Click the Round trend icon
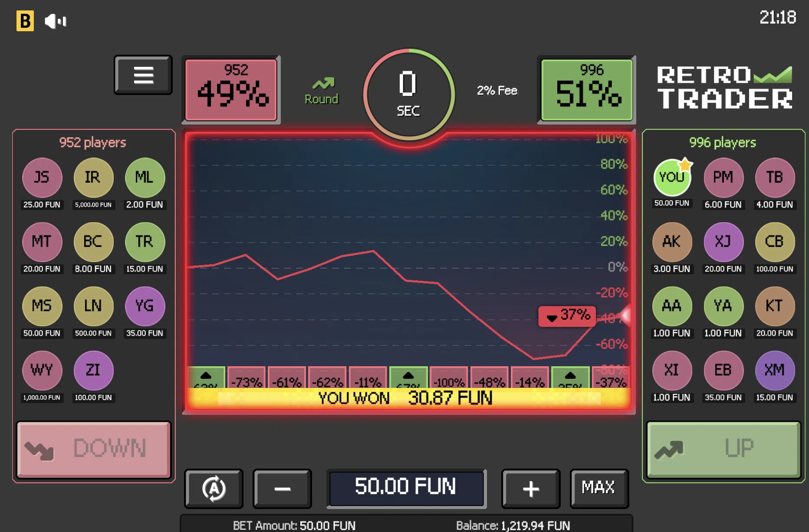Image resolution: width=809 pixels, height=532 pixels. pos(322,91)
